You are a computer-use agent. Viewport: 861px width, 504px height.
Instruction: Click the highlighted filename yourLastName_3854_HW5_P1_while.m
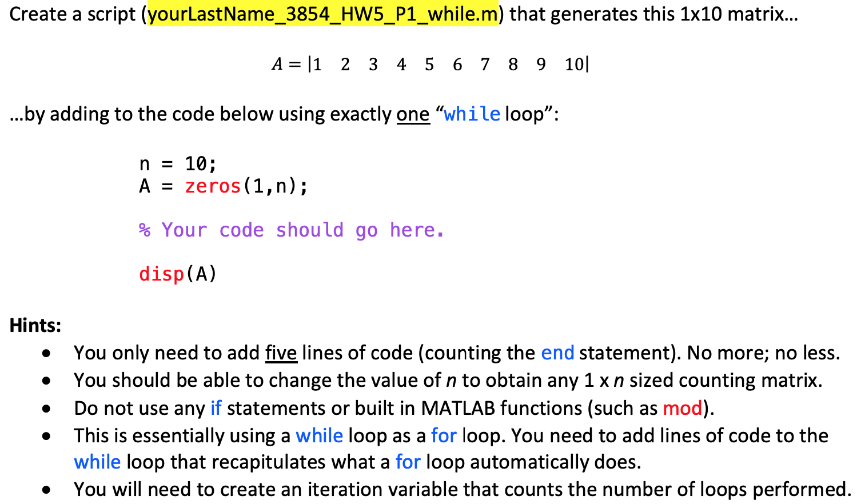(321, 14)
